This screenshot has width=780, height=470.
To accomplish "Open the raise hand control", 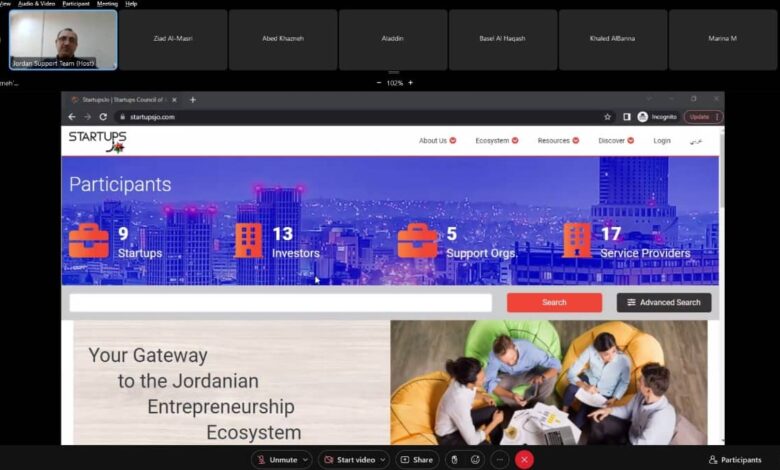I will point(453,459).
